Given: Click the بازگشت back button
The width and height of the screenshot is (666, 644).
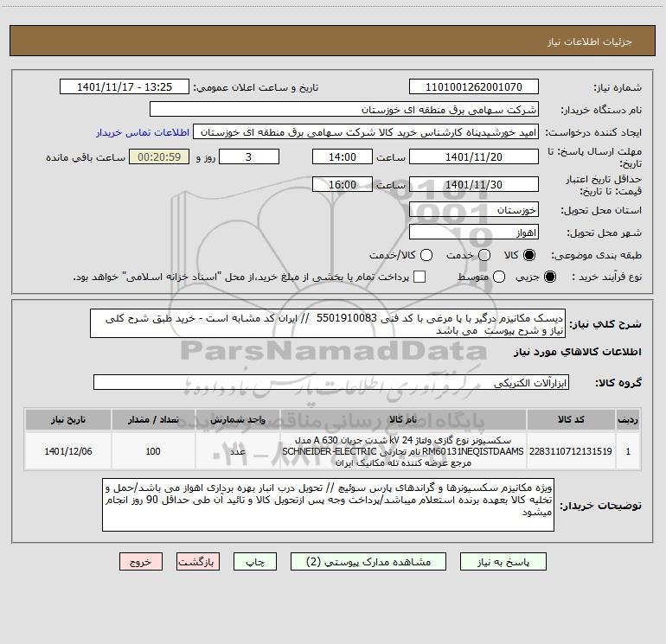Looking at the screenshot, I should click(x=198, y=562).
